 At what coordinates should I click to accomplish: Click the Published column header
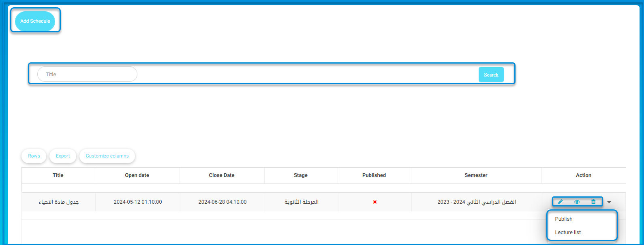click(374, 175)
